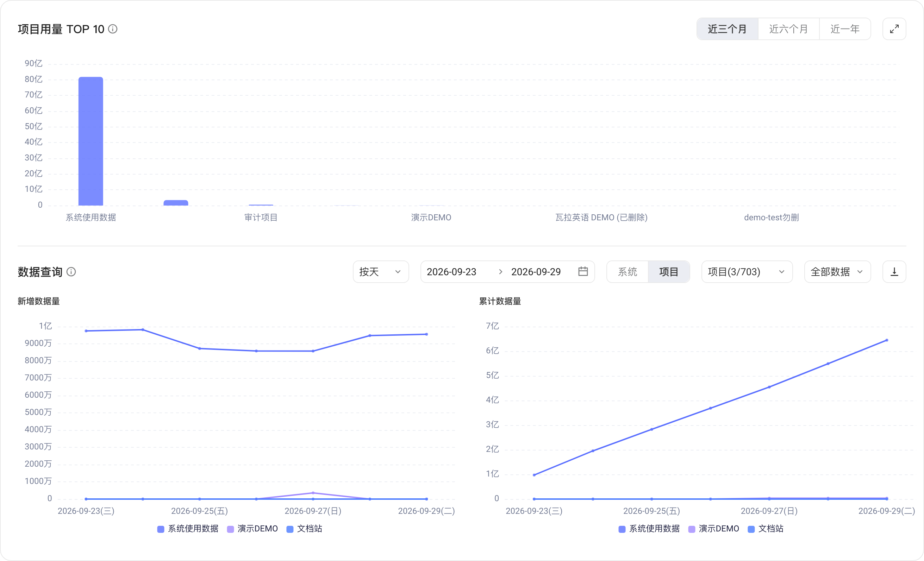Click the 累计数据量 chart title
This screenshot has width=924, height=561.
click(500, 301)
